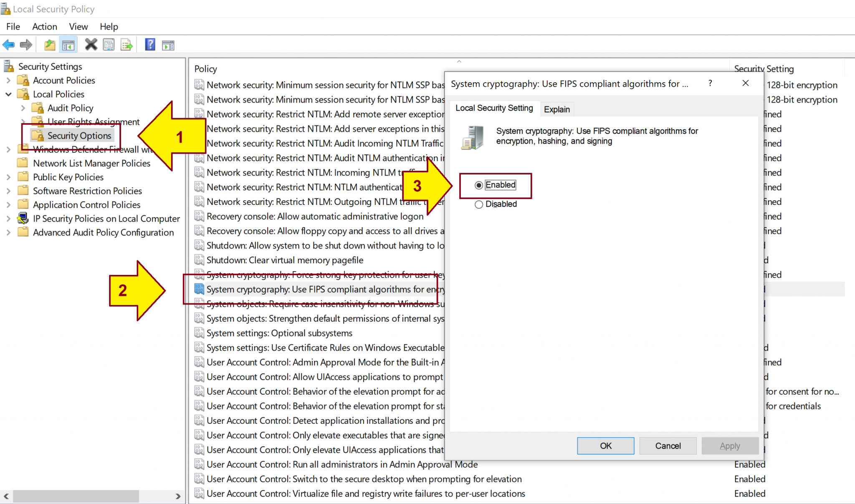
Task: Switch to the Explain tab
Action: [x=557, y=109]
